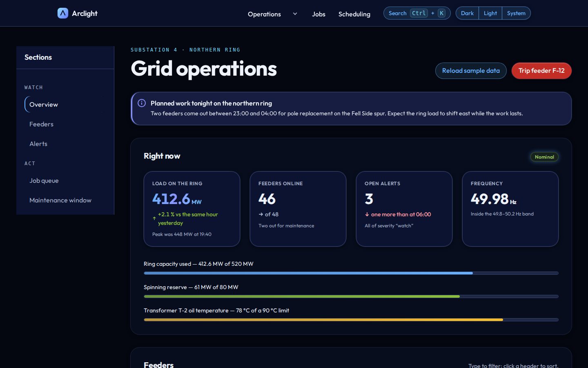The width and height of the screenshot is (588, 368).
Task: Switch to the Dark theme
Action: click(467, 13)
